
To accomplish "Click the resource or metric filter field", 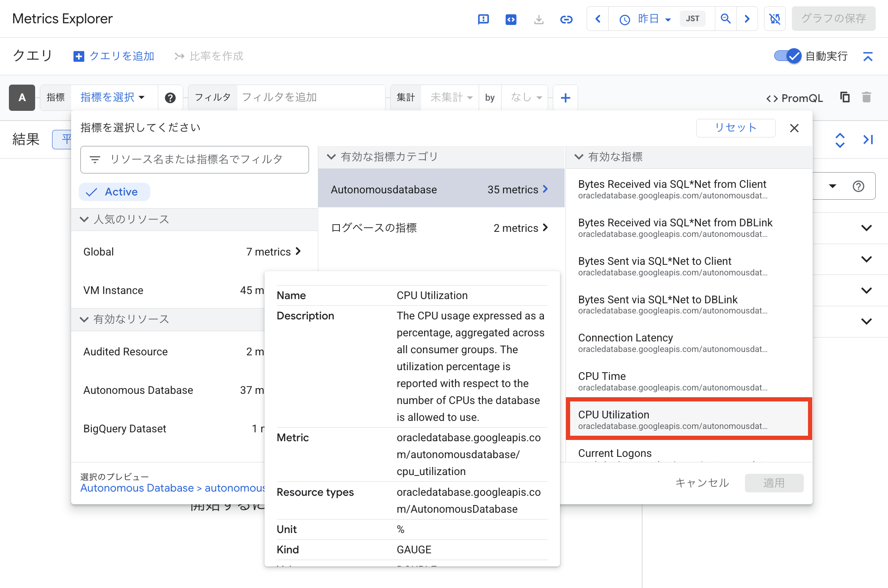I will pos(195,159).
